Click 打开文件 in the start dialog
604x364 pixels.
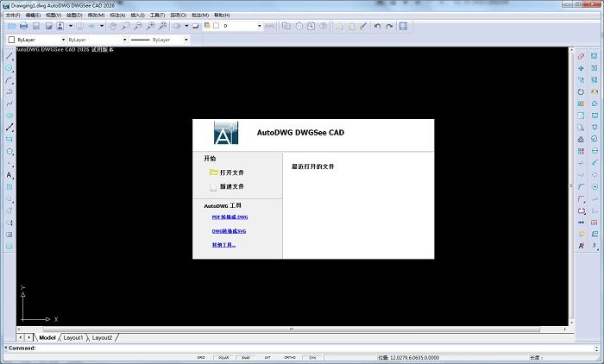click(232, 173)
